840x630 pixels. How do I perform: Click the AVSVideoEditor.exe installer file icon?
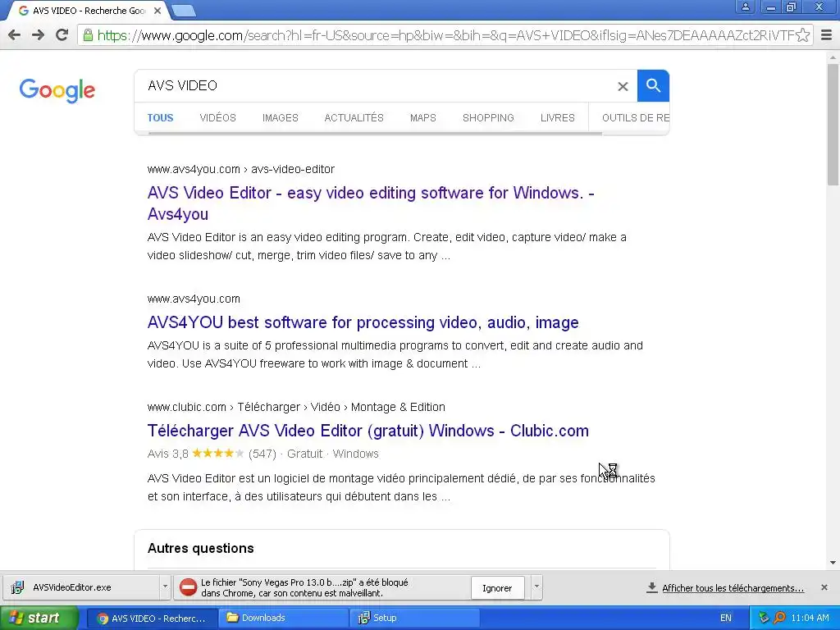[x=17, y=587]
